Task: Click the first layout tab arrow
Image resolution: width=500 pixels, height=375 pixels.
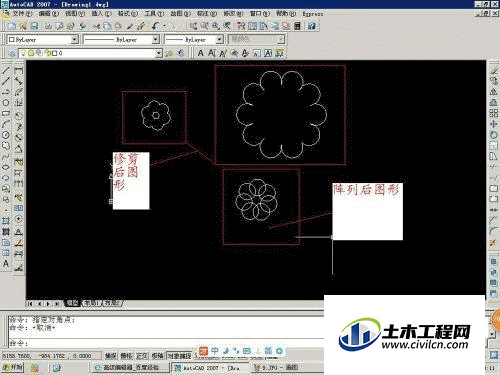Action: click(x=30, y=303)
